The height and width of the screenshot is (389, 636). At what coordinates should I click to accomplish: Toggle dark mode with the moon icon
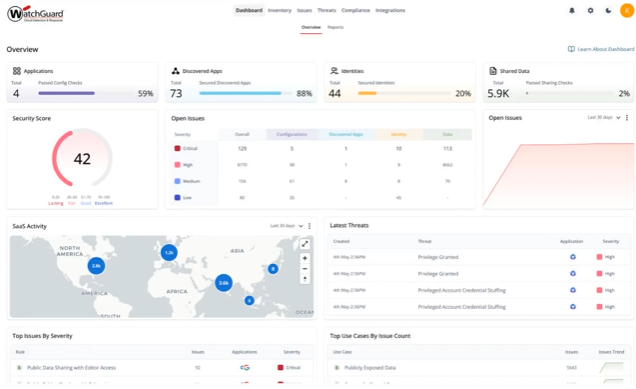click(608, 11)
